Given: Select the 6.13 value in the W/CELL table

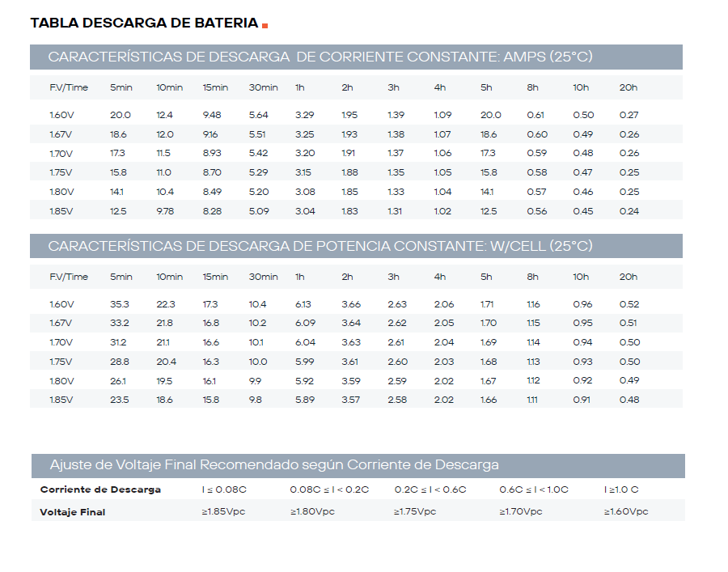Looking at the screenshot, I should [303, 304].
